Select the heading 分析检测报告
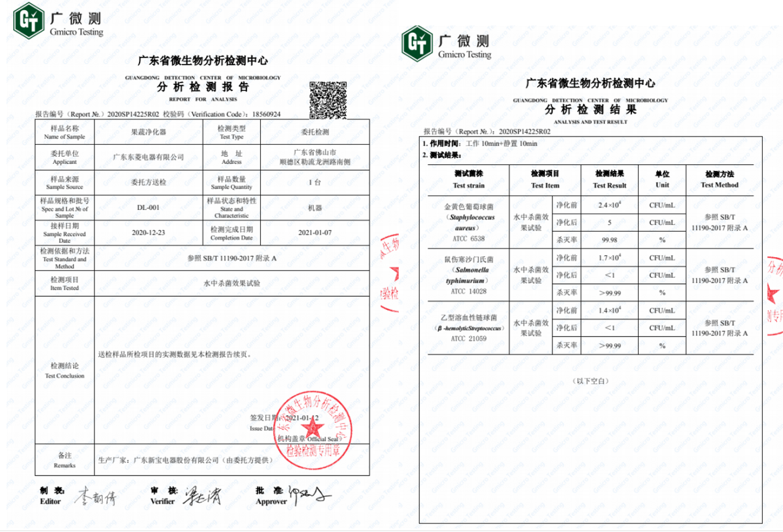Screen dimensions: 783x532 tap(203, 87)
